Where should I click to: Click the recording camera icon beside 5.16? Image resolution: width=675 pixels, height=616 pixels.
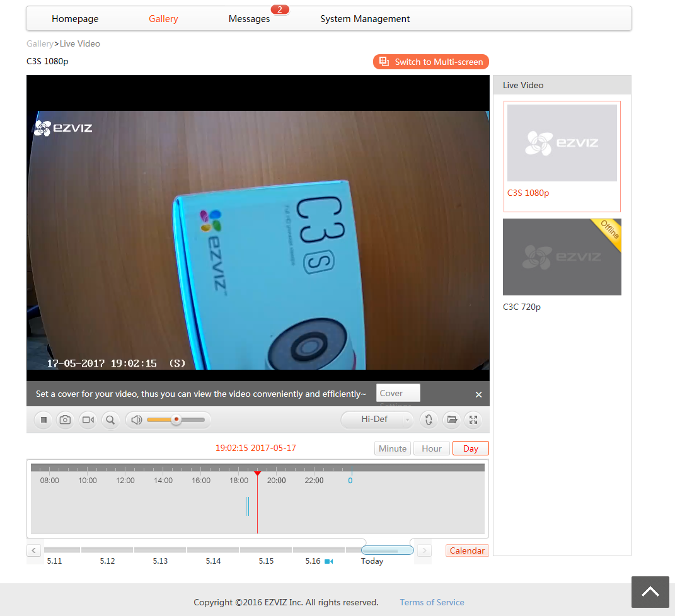(x=329, y=561)
